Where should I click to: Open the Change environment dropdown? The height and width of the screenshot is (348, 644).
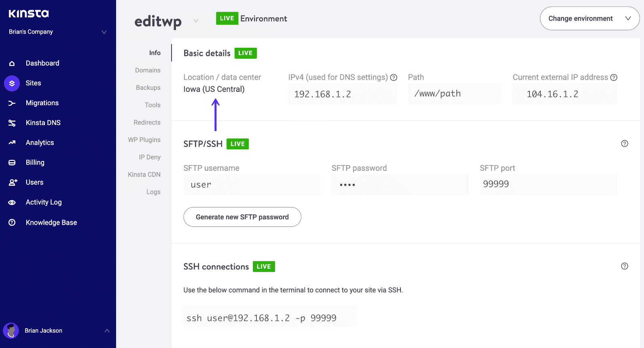click(589, 19)
